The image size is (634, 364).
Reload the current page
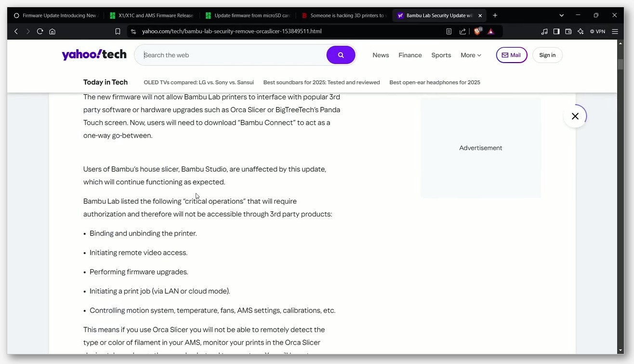(x=40, y=31)
